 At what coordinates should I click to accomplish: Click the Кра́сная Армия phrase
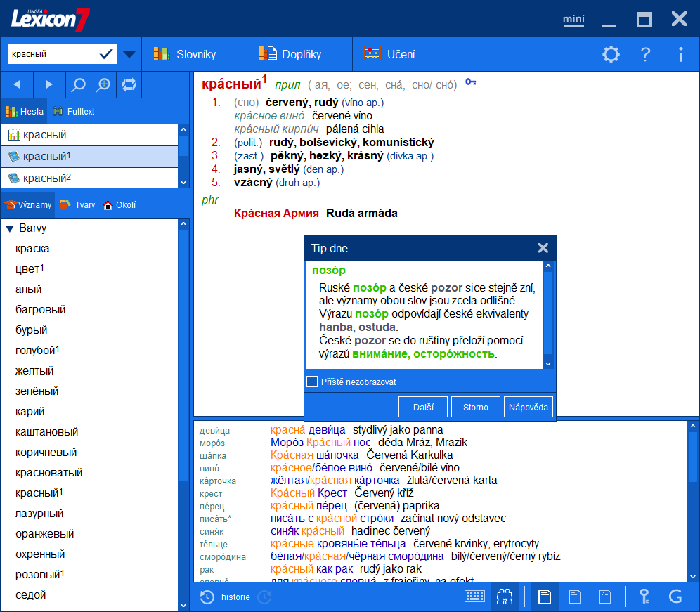click(x=276, y=214)
